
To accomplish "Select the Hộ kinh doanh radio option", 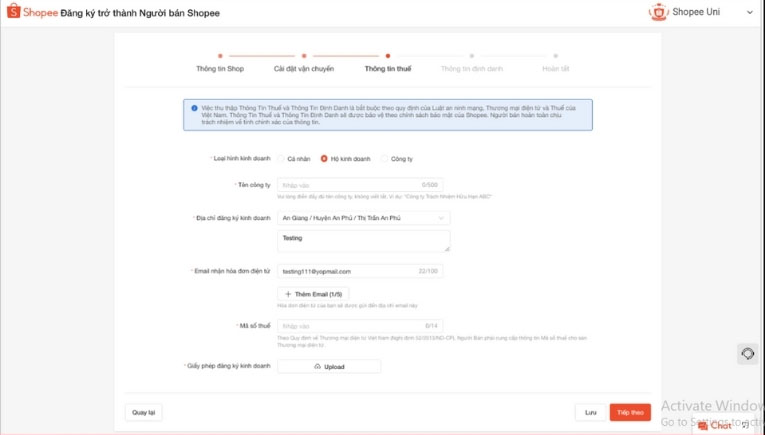I will pyautogui.click(x=324, y=158).
